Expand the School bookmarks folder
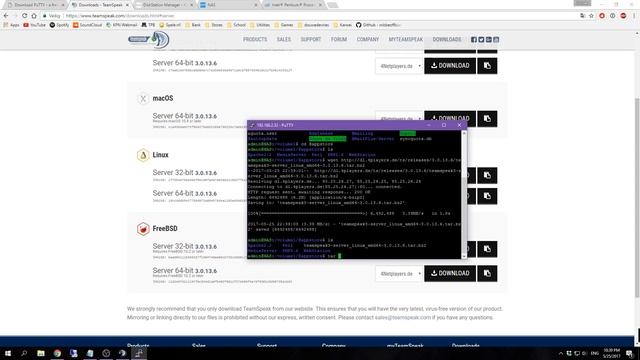Image resolution: width=640 pixels, height=360 pixels. point(236,25)
